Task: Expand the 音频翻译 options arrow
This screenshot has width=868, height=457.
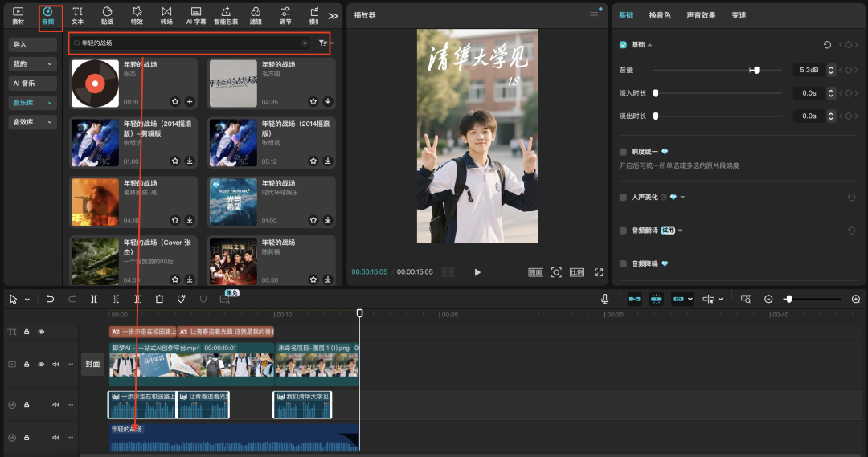Action: 681,231
